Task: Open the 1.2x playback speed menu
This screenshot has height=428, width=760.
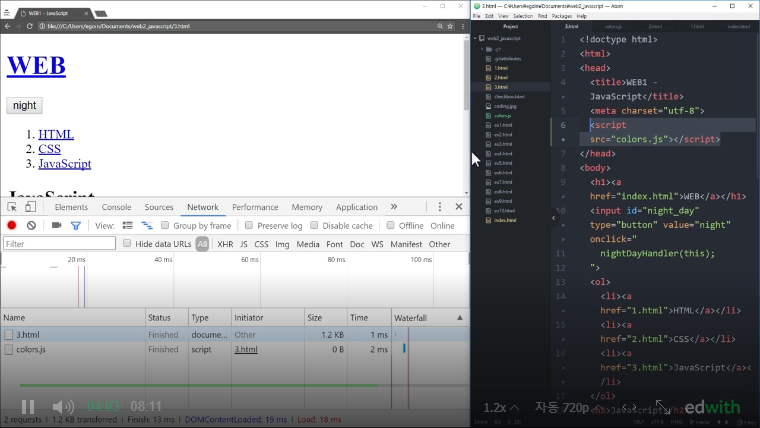Action: [x=501, y=408]
